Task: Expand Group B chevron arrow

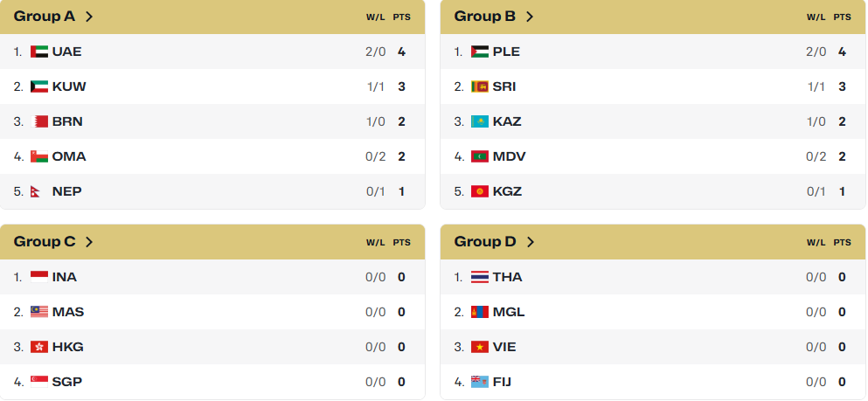Action: pyautogui.click(x=530, y=17)
